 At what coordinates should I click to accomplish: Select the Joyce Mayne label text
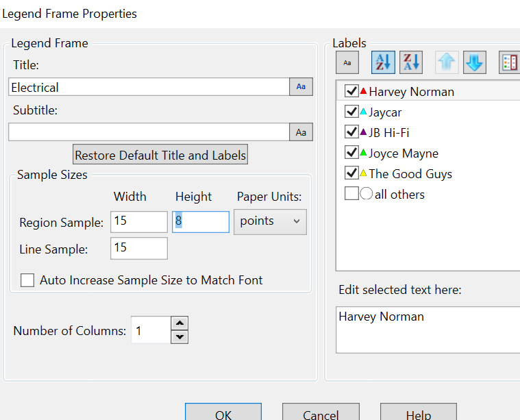tap(404, 153)
